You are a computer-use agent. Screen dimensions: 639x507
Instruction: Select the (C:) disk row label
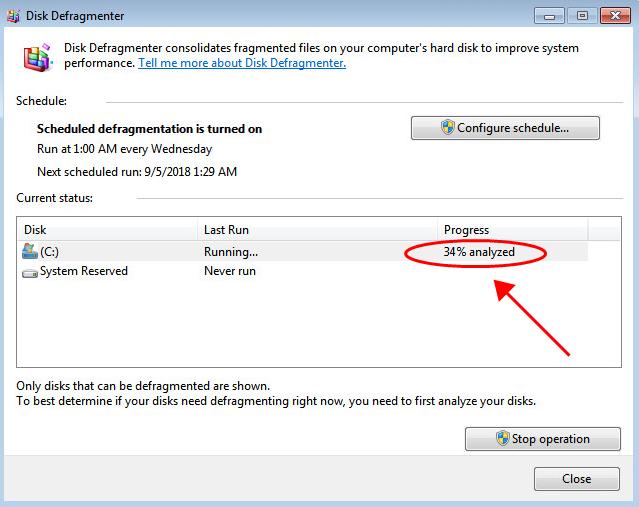[x=49, y=252]
